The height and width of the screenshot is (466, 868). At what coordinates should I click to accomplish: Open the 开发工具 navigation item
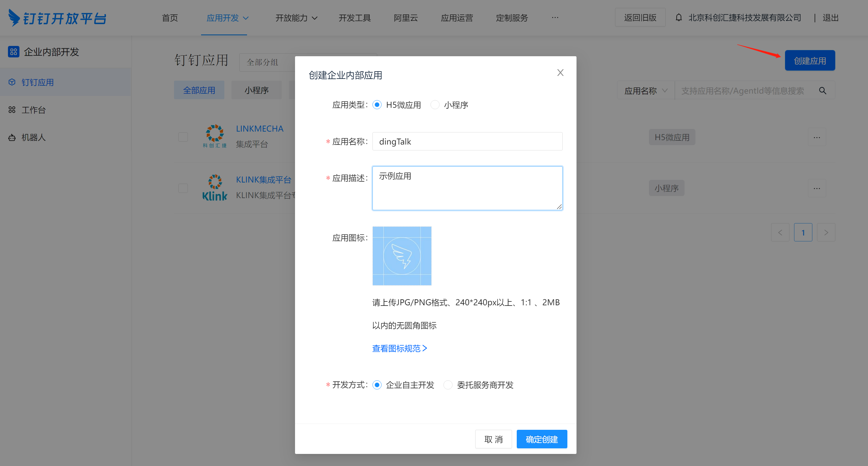tap(355, 18)
